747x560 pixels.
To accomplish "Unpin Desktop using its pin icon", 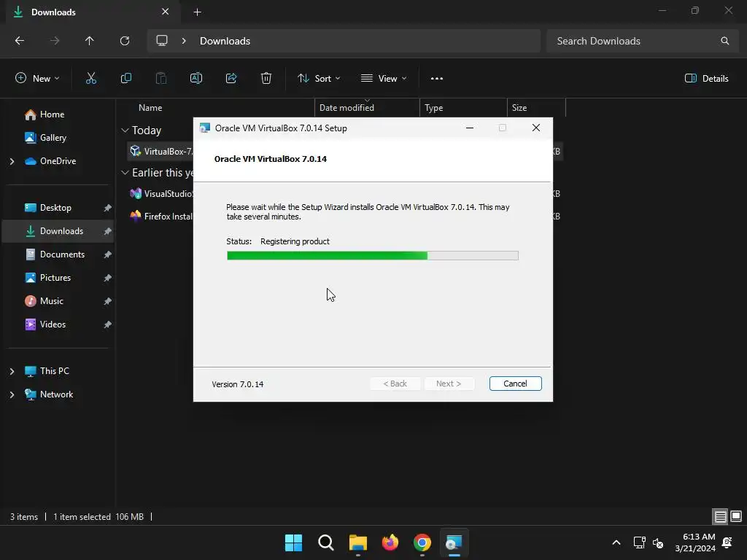I will pyautogui.click(x=107, y=208).
